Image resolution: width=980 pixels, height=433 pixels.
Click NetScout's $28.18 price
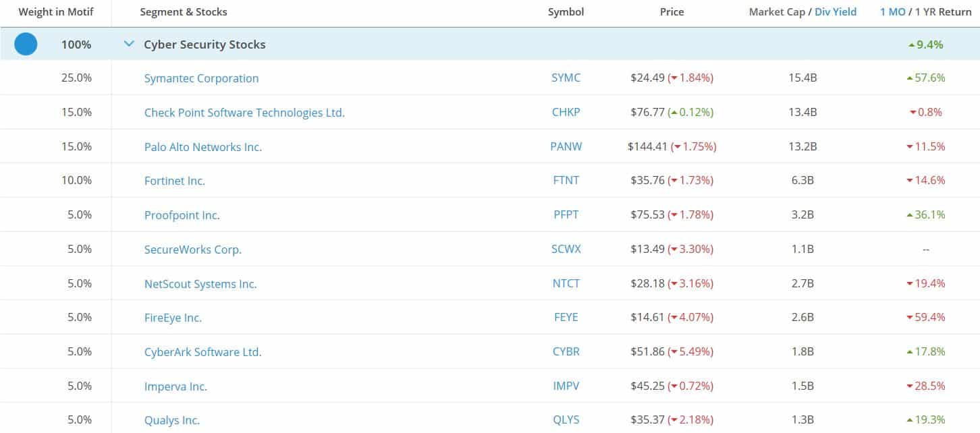click(x=647, y=283)
